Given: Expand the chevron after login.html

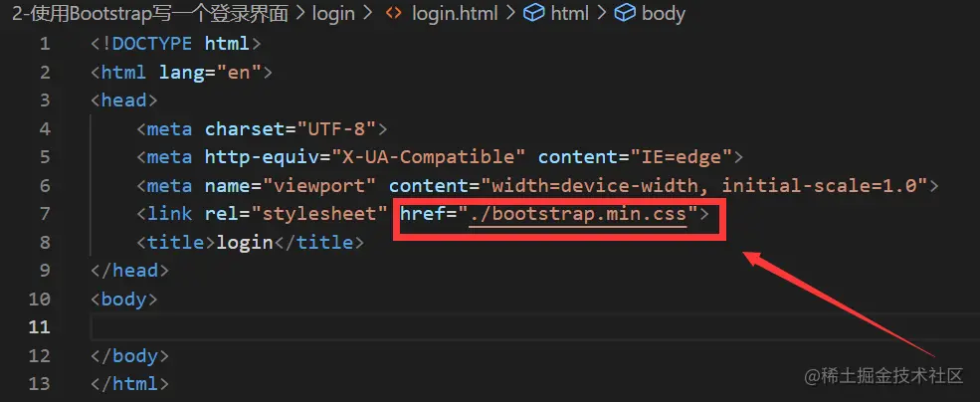Looking at the screenshot, I should (x=510, y=13).
